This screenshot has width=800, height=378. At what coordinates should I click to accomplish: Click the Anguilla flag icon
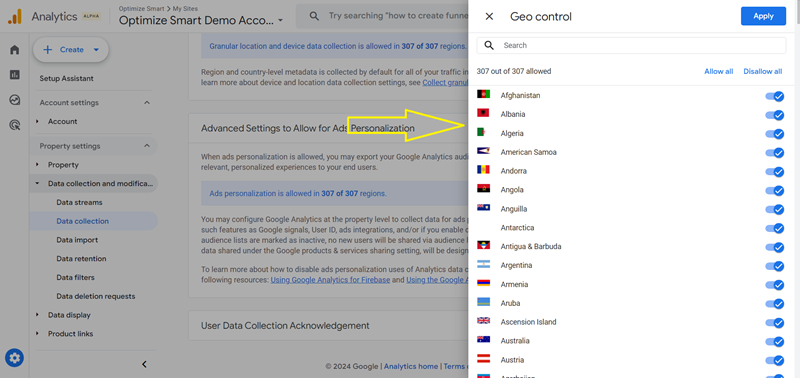pyautogui.click(x=483, y=208)
